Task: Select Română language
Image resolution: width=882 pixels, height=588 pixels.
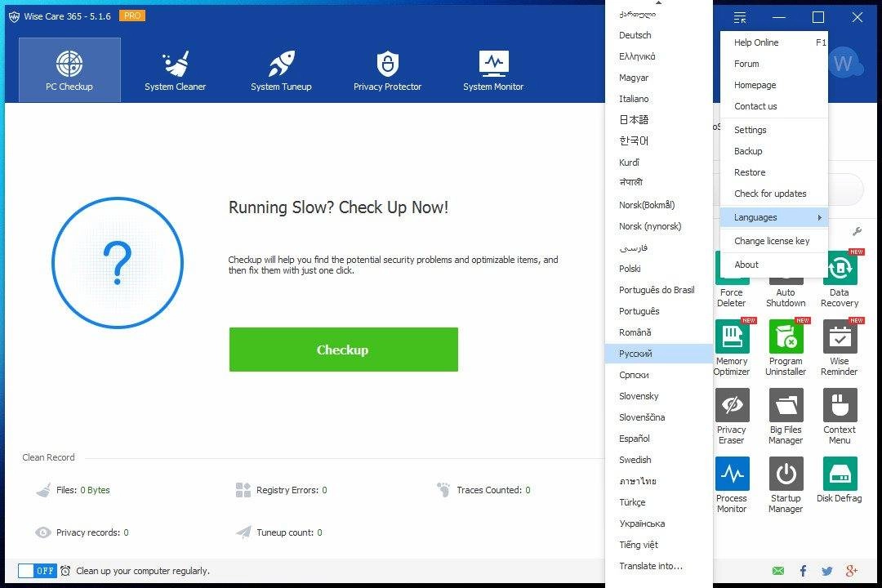Action: [x=659, y=332]
